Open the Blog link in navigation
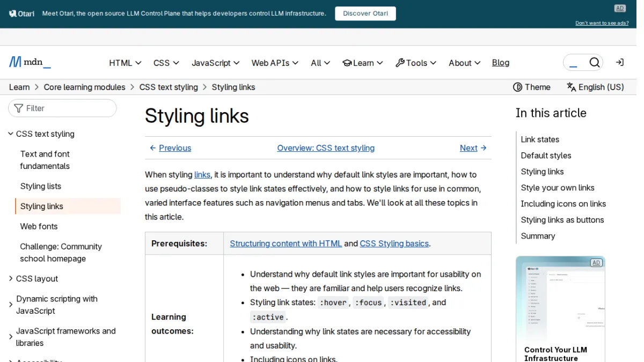 pyautogui.click(x=501, y=63)
